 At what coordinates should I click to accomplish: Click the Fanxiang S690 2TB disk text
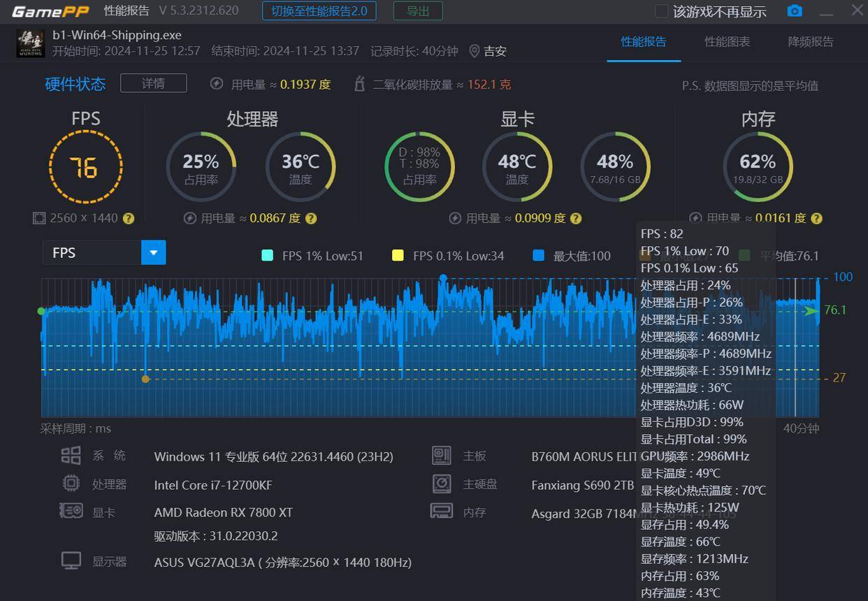(583, 485)
